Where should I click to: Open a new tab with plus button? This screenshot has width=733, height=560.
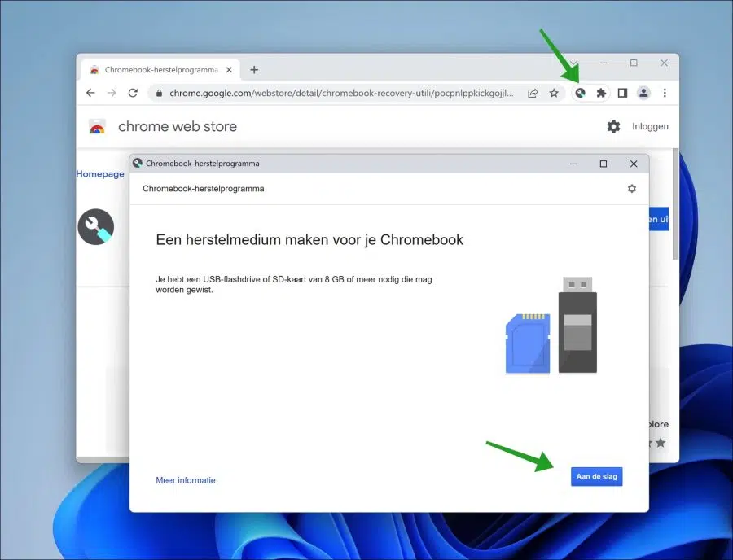pos(254,70)
